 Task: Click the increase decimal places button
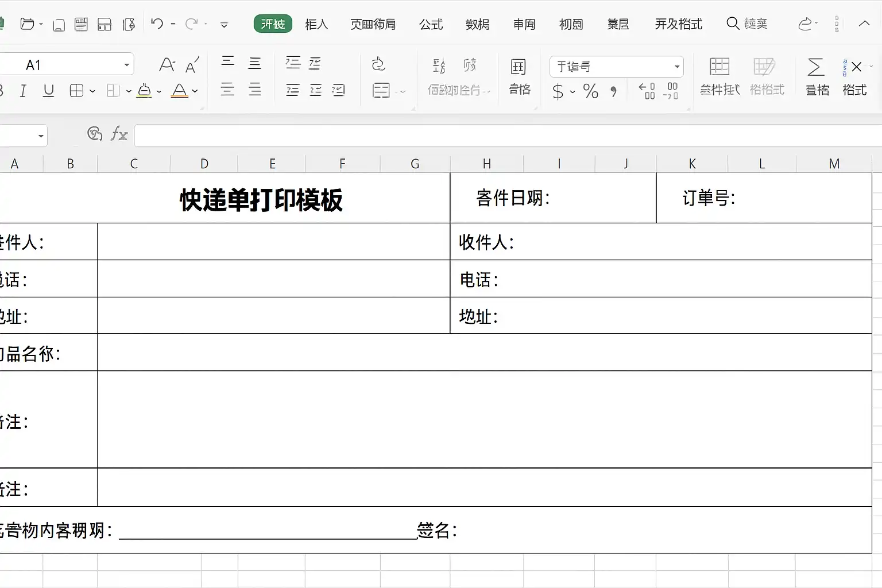647,91
